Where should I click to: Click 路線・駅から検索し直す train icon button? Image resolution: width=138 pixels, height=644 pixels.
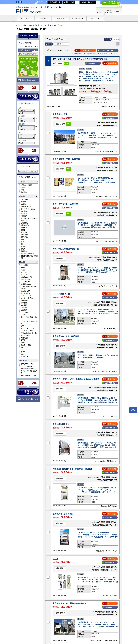click(28, 399)
